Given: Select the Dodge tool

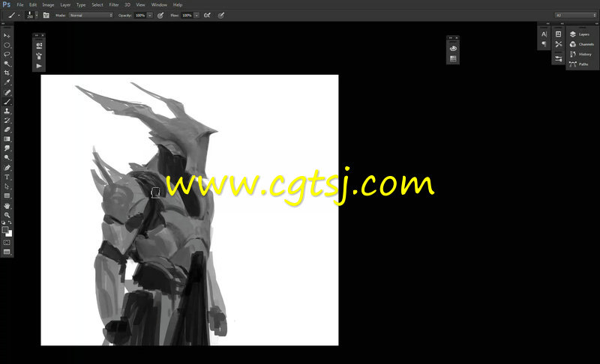Looking at the screenshot, I should (x=7, y=158).
